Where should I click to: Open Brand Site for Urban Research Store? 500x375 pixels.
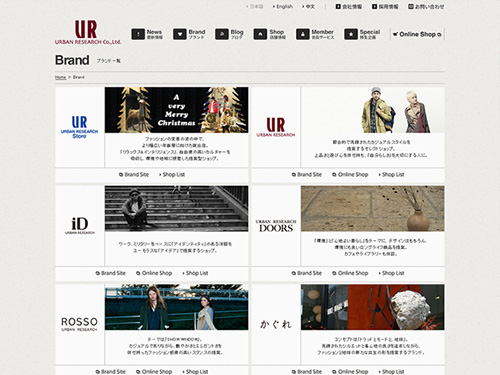pos(134,174)
